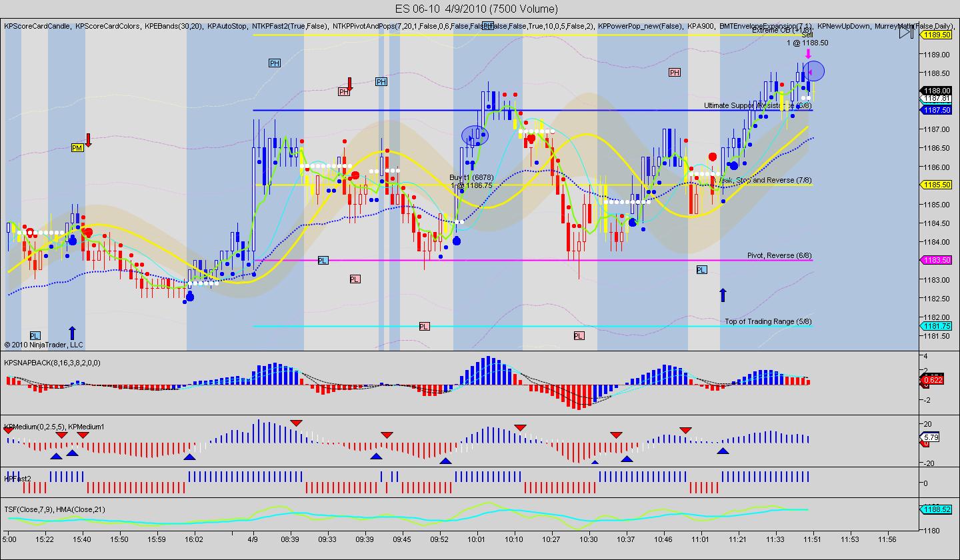The width and height of the screenshot is (960, 560).
Task: Click the blue 1187.50 price marker
Action: (936, 110)
